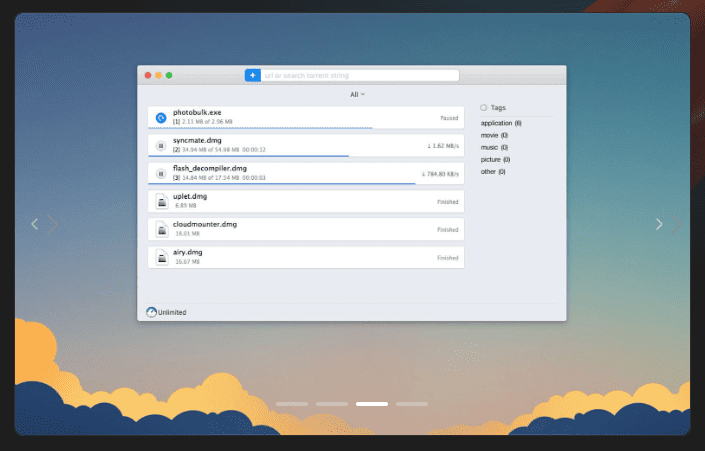
Task: Go to next slide with white right arrow
Action: coord(659,224)
